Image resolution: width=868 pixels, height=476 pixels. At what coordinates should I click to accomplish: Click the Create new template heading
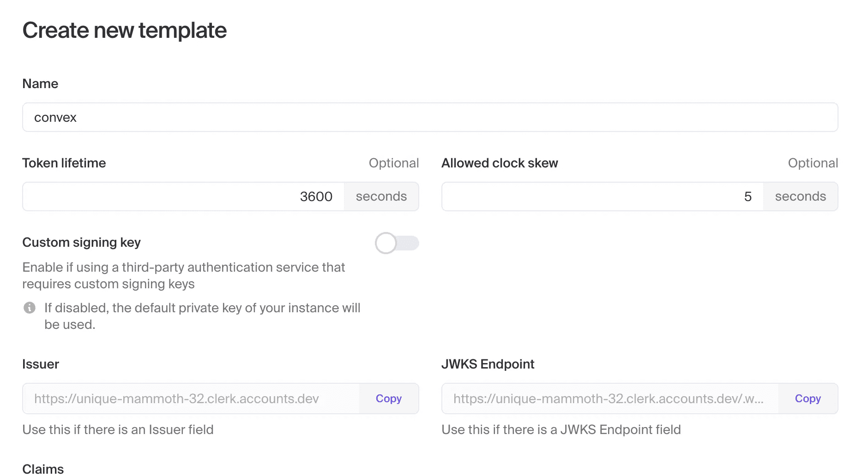[x=125, y=30]
